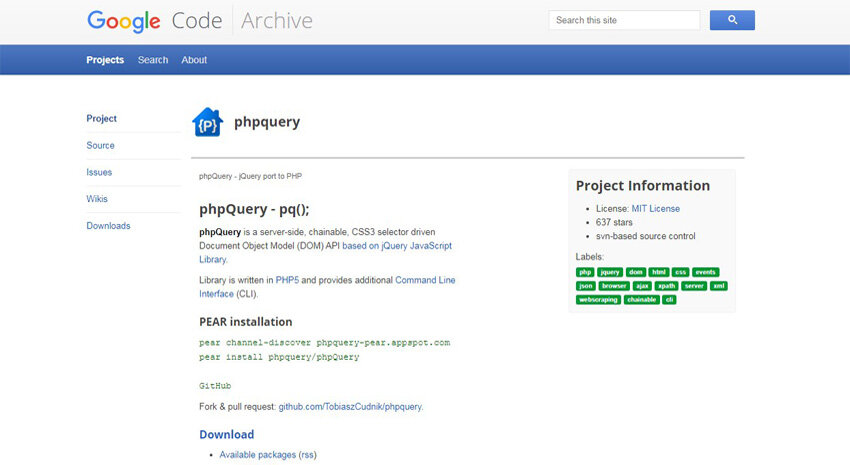Viewport: 850px width, 465px height.
Task: Click the json label tag
Action: coord(586,286)
